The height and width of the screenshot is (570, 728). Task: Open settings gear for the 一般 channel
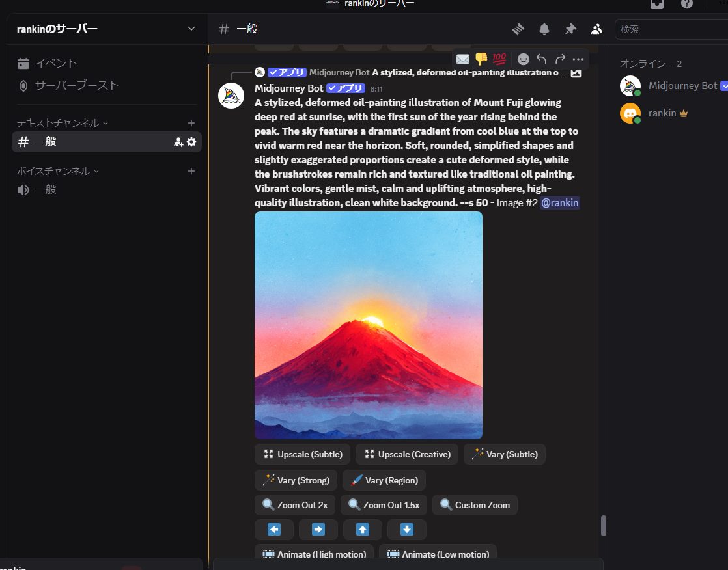[191, 142]
